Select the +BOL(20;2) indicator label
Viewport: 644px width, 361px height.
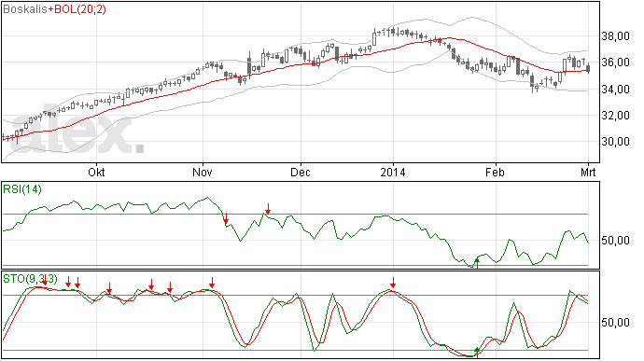(x=77, y=9)
